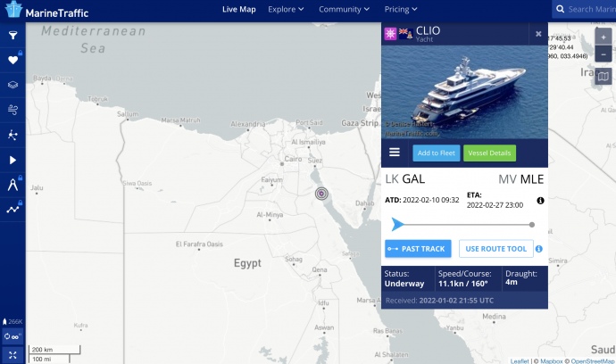Click the green Vessel Details button
The image size is (616, 364).
point(489,153)
